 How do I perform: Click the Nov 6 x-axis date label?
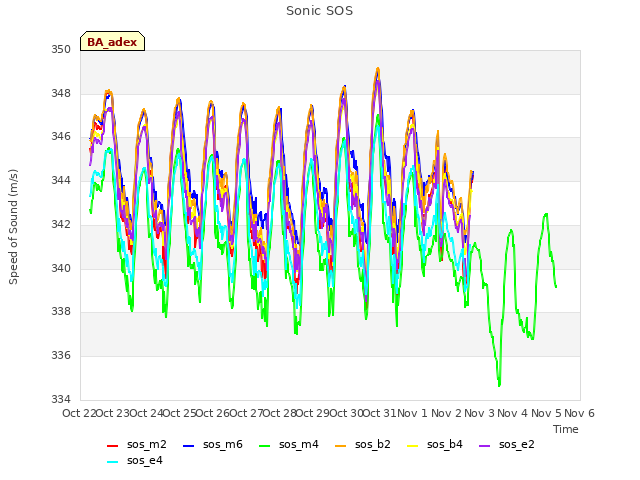[x=579, y=413]
